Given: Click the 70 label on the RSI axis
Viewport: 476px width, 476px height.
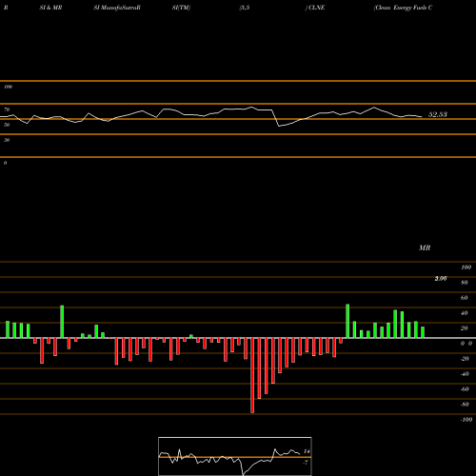Looking at the screenshot, I should pos(7,109).
